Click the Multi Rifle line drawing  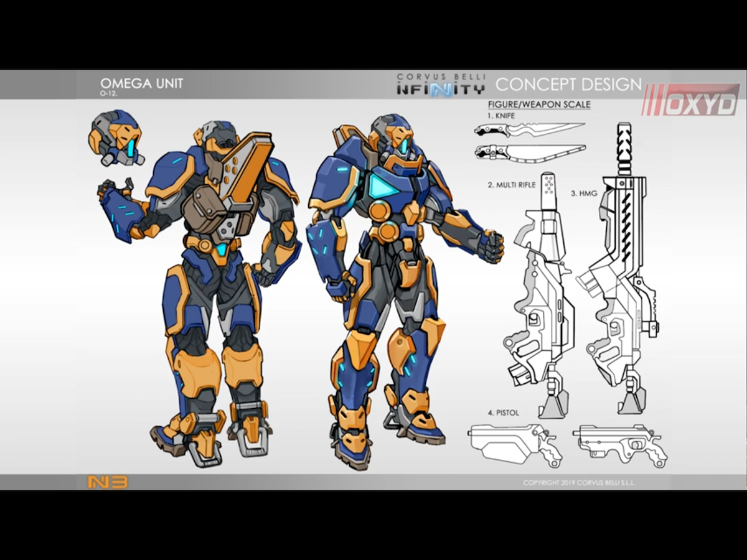coord(540,294)
